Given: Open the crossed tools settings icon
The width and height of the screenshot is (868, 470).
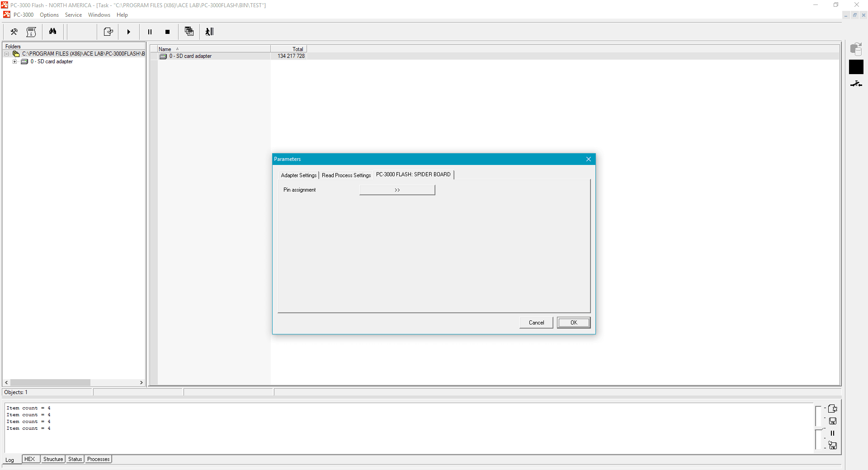Looking at the screenshot, I should point(14,32).
